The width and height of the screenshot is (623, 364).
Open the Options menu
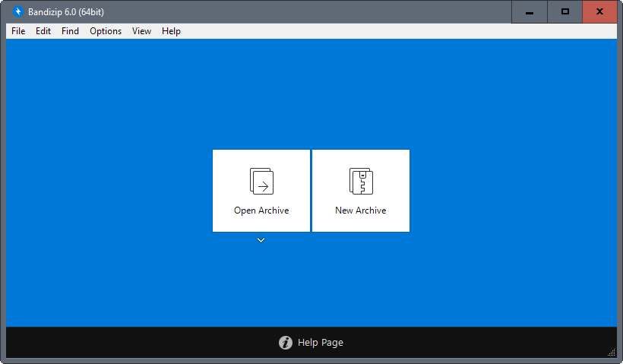[106, 31]
